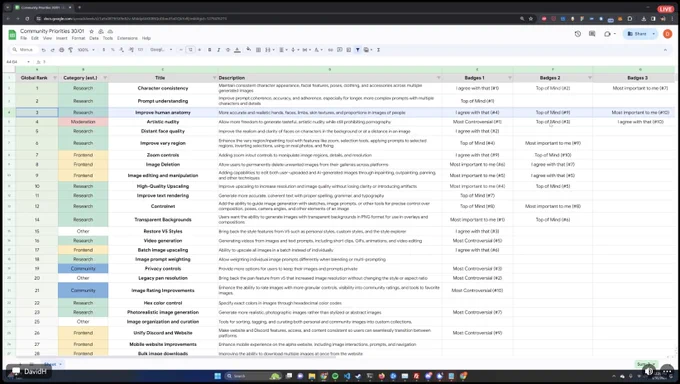Click the Print icon in the toolbar

[x=62, y=50]
